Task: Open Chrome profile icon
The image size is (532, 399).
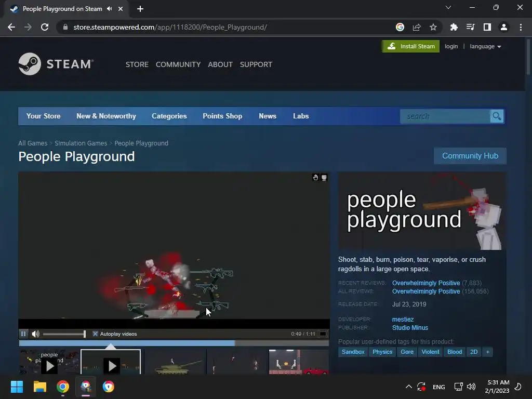Action: pyautogui.click(x=504, y=27)
